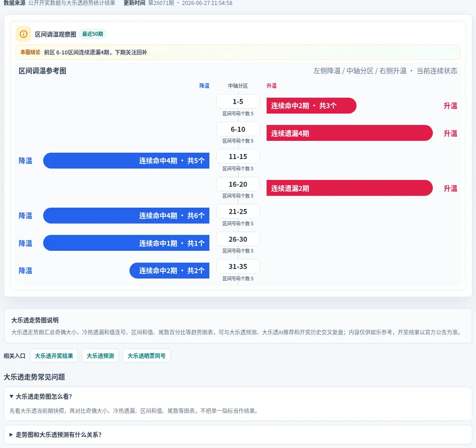This screenshot has height=448, width=476.
Task: Select the 11-15 zone box
Action: (x=238, y=156)
